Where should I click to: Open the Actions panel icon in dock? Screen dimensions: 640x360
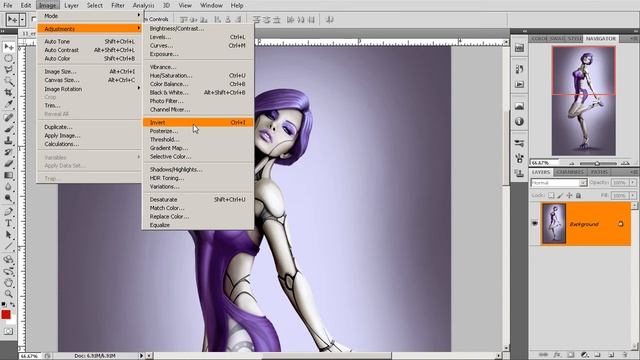[x=519, y=84]
